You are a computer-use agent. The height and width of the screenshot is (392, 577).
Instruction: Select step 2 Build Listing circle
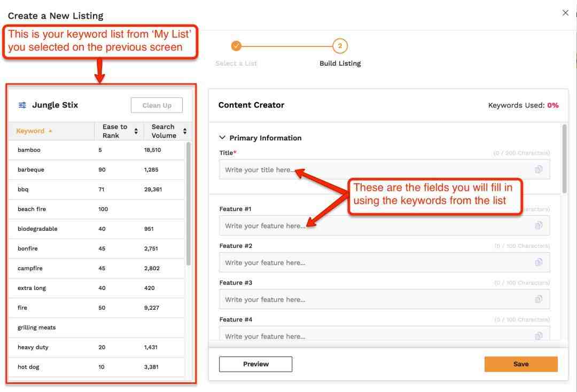tap(340, 46)
